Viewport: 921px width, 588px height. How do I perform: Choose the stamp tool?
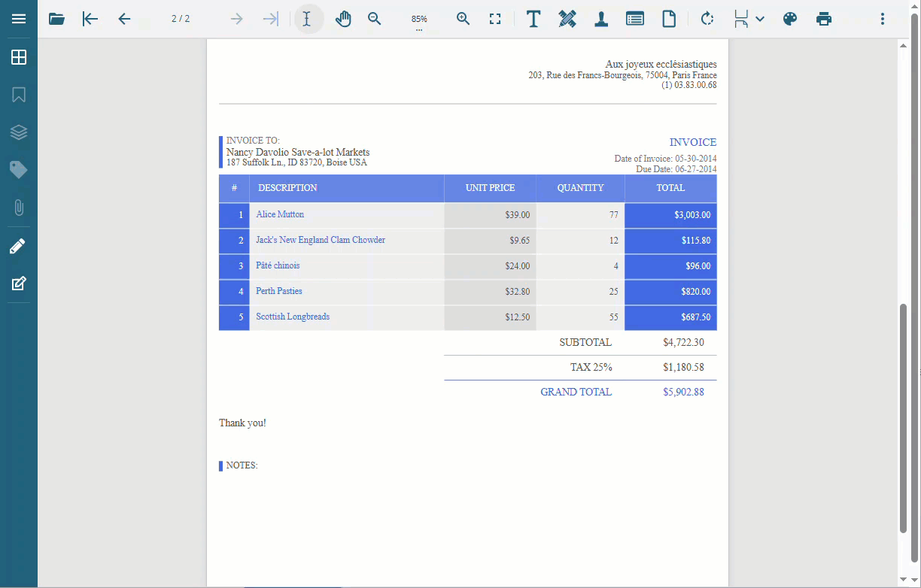(601, 19)
